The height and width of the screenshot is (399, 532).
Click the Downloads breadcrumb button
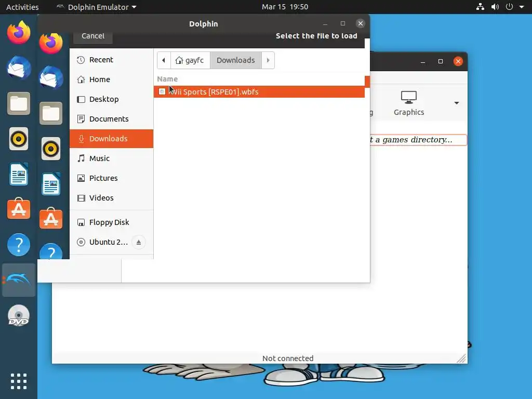point(236,60)
